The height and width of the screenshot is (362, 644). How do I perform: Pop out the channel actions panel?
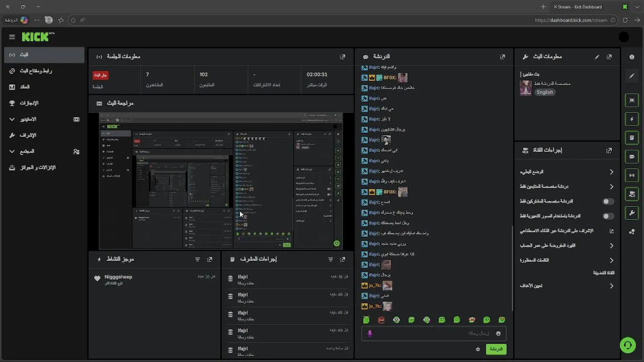[609, 150]
